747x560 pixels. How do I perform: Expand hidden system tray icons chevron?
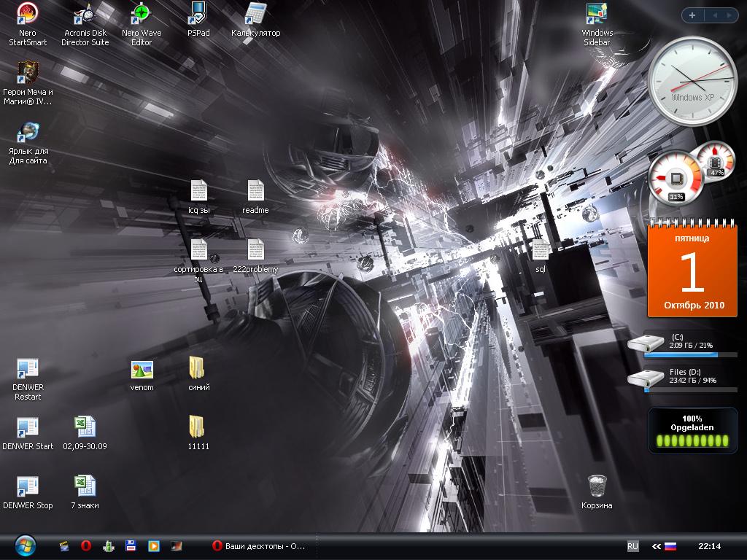click(x=657, y=546)
